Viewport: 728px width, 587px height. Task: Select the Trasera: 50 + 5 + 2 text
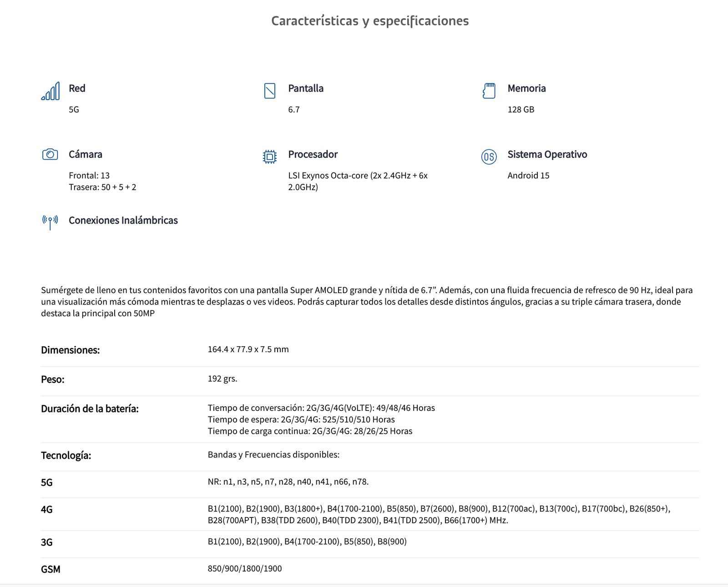(102, 187)
